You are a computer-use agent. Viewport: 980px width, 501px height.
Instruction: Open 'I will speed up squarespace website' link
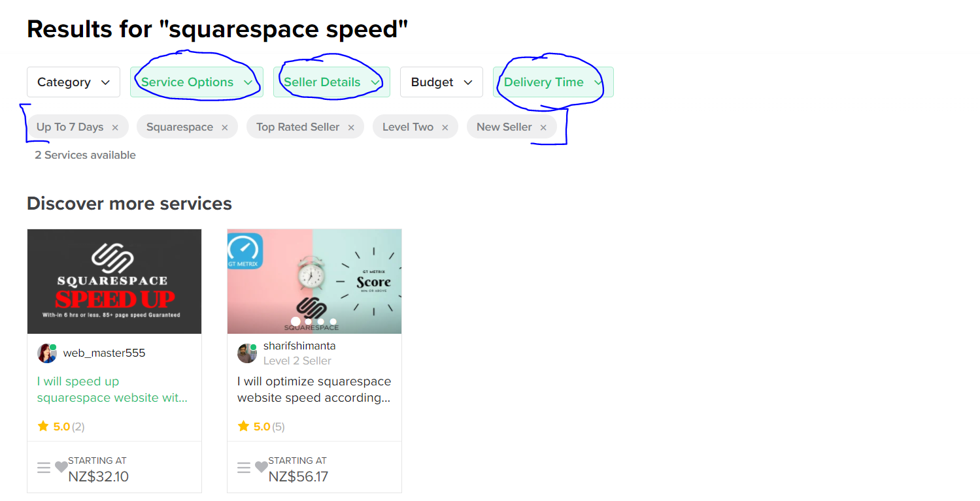[112, 389]
